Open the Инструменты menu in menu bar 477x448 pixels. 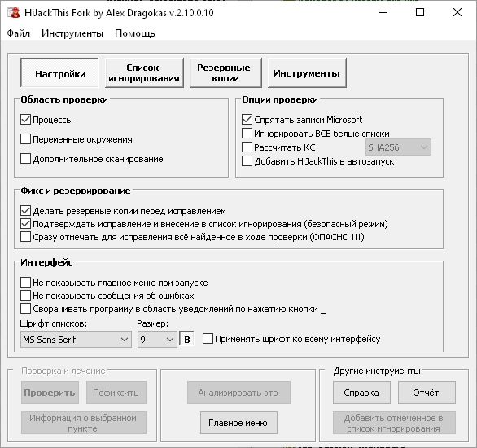coord(72,33)
